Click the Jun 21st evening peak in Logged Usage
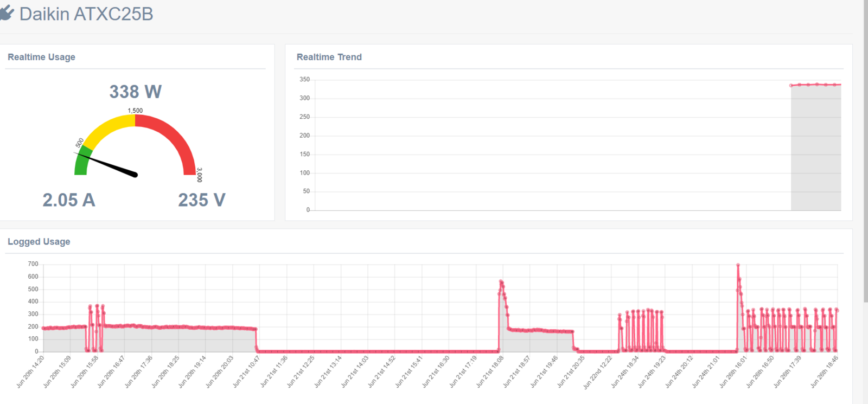 pos(501,281)
